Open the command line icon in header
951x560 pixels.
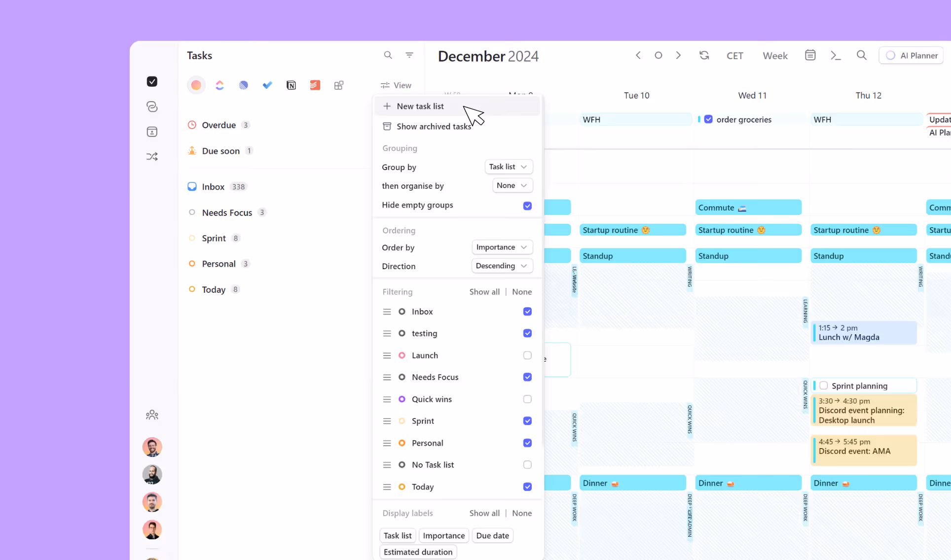[836, 56]
